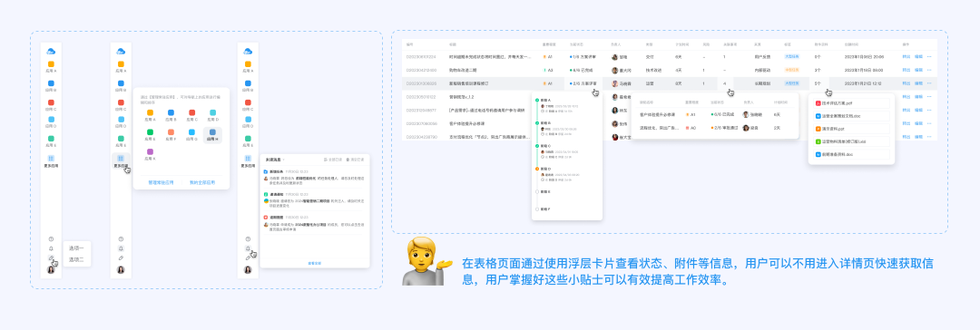Open the more actions ellipsis in first table row
Image resolution: width=980 pixels, height=330 pixels.
929,57
